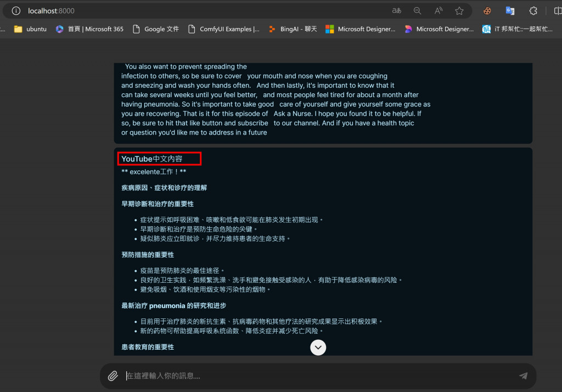Click the heading 预防措施的重要性

click(x=148, y=255)
